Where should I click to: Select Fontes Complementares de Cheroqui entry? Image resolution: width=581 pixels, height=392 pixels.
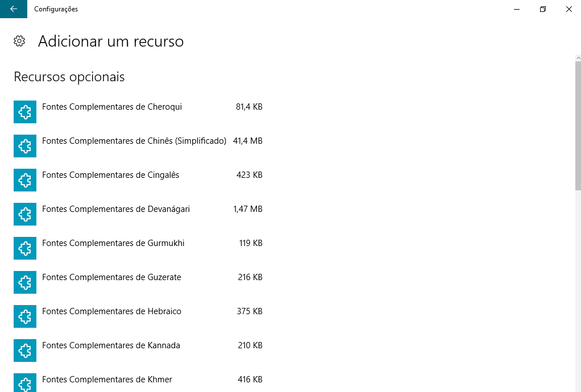pyautogui.click(x=138, y=112)
